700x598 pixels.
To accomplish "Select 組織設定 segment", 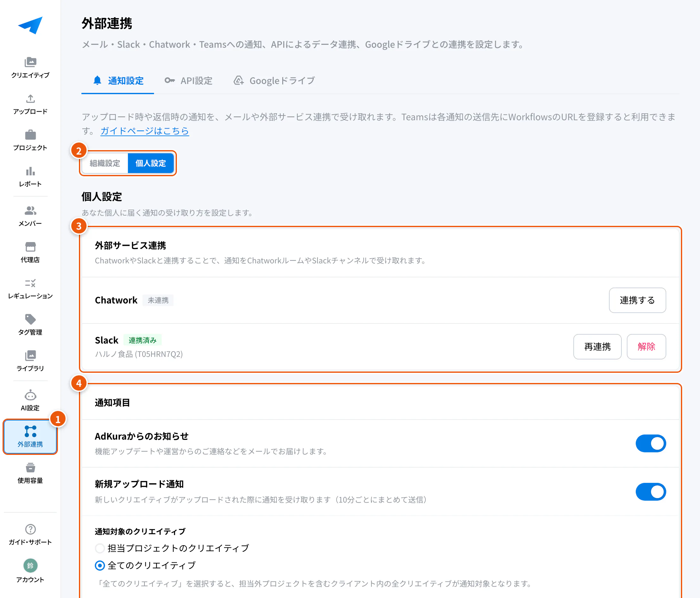I will coord(105,163).
